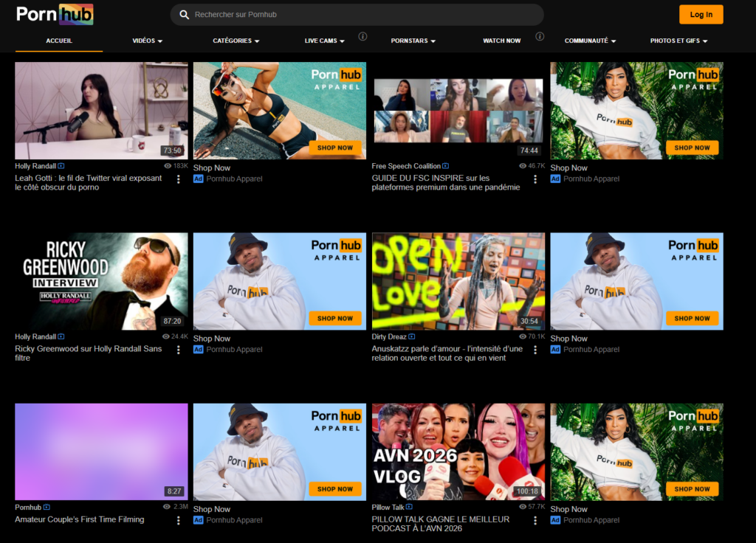Screen dimensions: 756x543
Task: Expand the Live Cams dropdown menu
Action: [x=325, y=41]
